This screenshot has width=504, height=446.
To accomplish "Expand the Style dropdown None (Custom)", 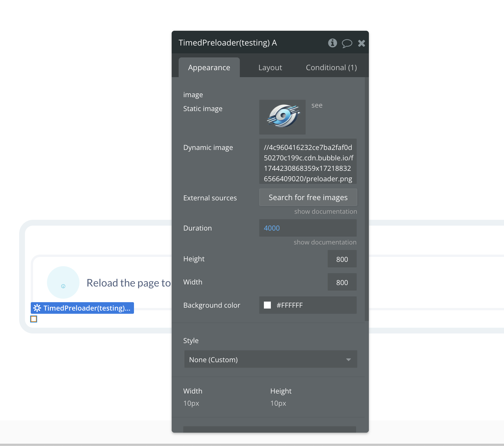I will tap(271, 359).
